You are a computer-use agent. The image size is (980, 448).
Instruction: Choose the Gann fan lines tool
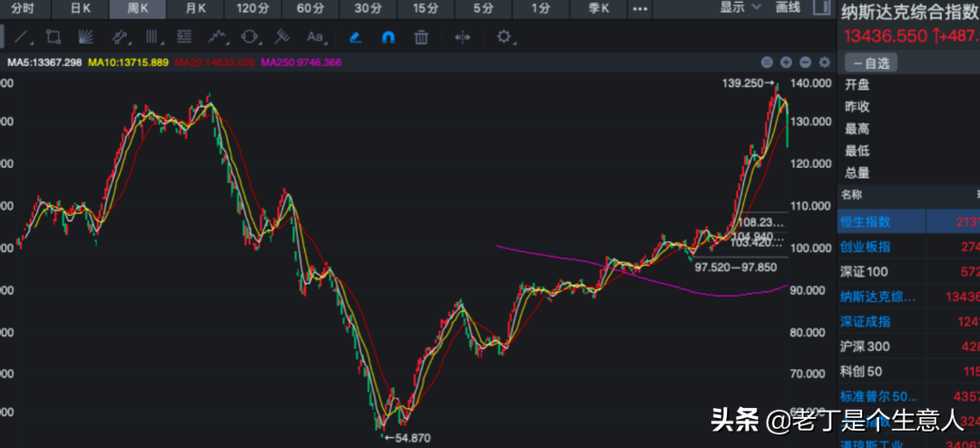[x=85, y=37]
